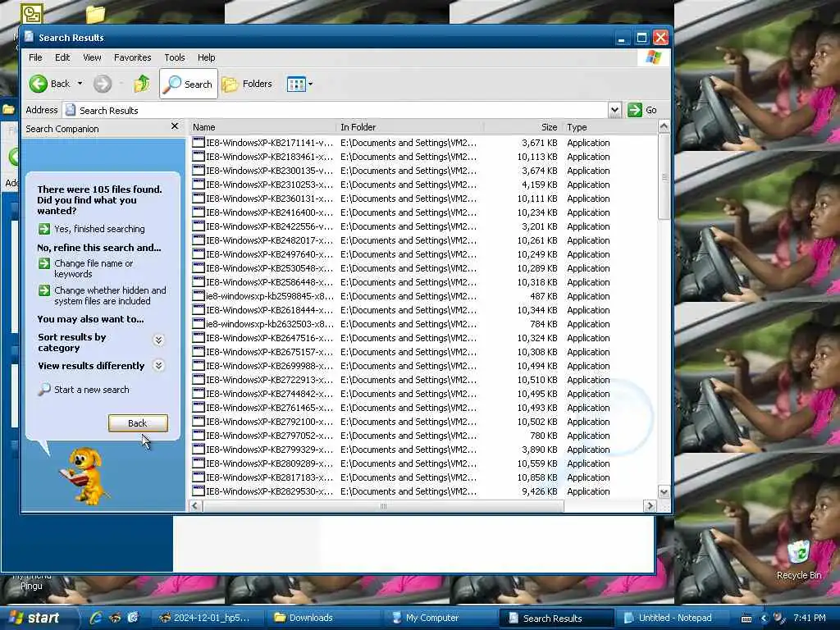Viewport: 840px width, 630px height.
Task: Click the Rover search dog character
Action: tap(84, 476)
